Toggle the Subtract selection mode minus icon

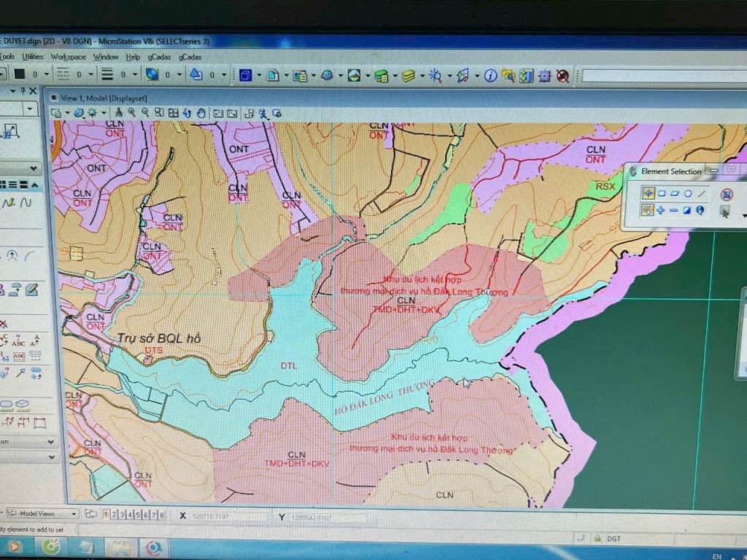674,211
